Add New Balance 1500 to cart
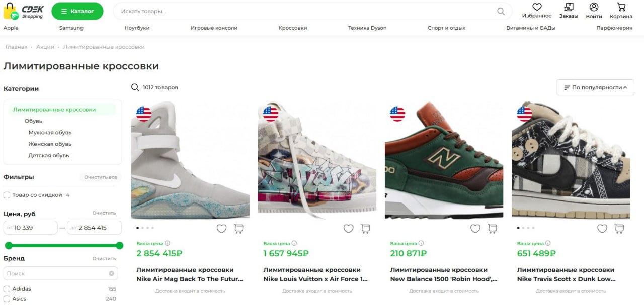This screenshot has height=305, width=644. coord(493,229)
